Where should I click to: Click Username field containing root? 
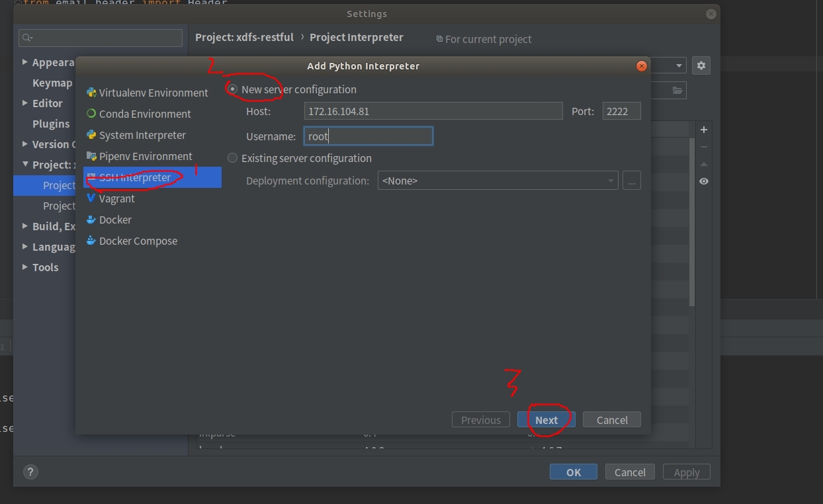[368, 136]
